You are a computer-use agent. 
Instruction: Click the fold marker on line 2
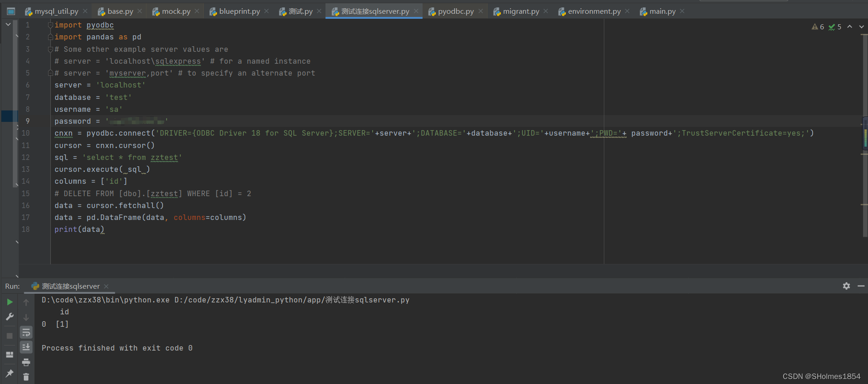pyautogui.click(x=50, y=37)
